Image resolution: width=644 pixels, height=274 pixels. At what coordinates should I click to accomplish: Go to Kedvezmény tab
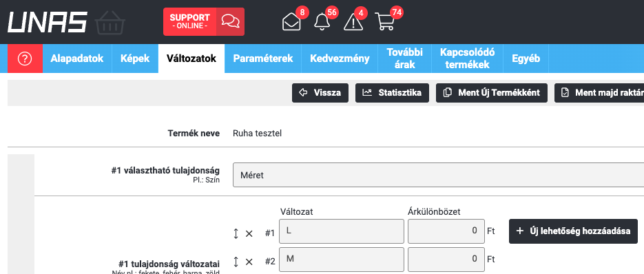[x=340, y=59]
